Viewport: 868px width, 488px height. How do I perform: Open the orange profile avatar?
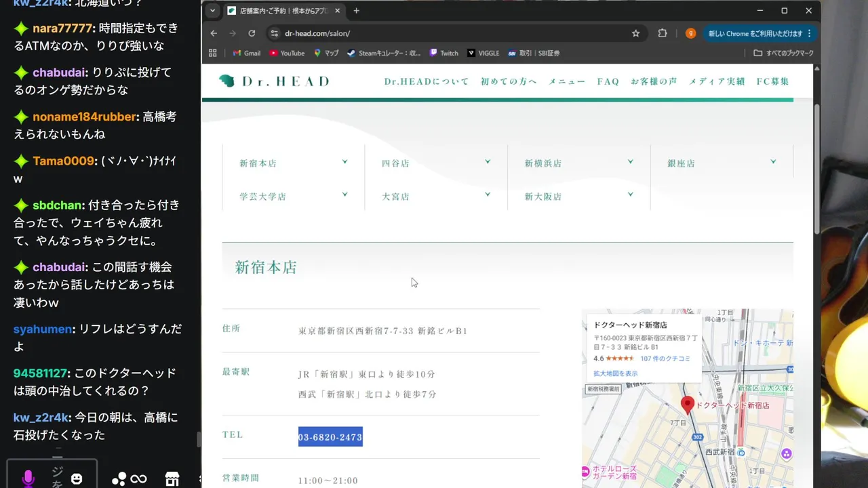click(x=690, y=33)
